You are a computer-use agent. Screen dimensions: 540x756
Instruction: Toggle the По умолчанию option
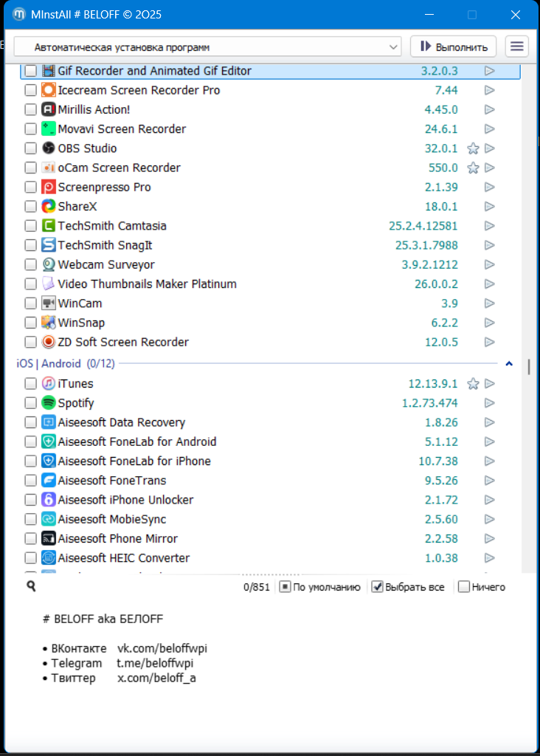pyautogui.click(x=285, y=587)
